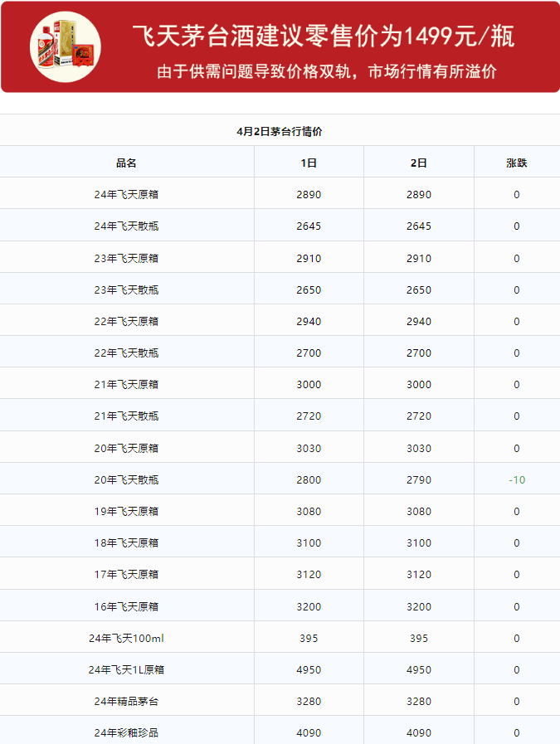Click 1日 price 3000 for 21年飞天原箱
This screenshot has height=744, width=560.
click(309, 384)
